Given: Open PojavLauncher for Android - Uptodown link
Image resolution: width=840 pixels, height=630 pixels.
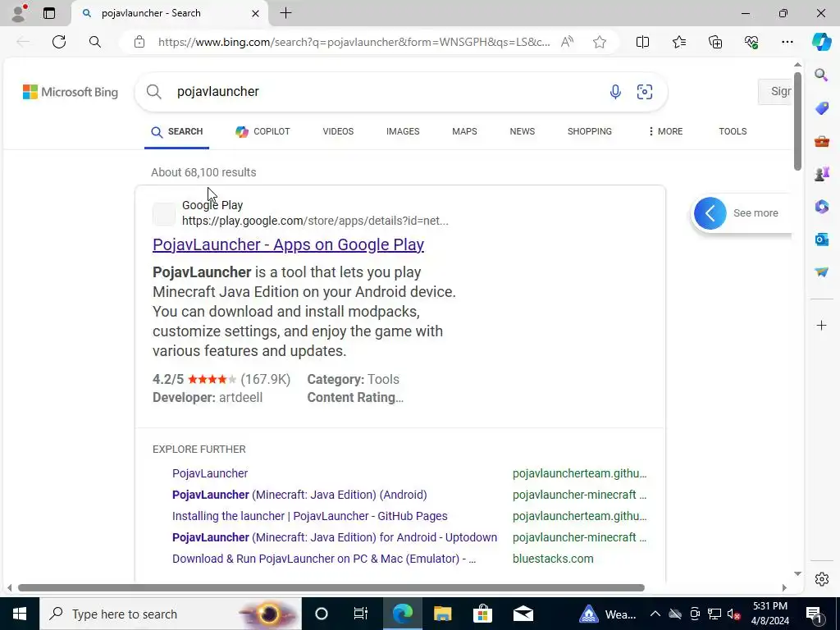Looking at the screenshot, I should (x=335, y=537).
